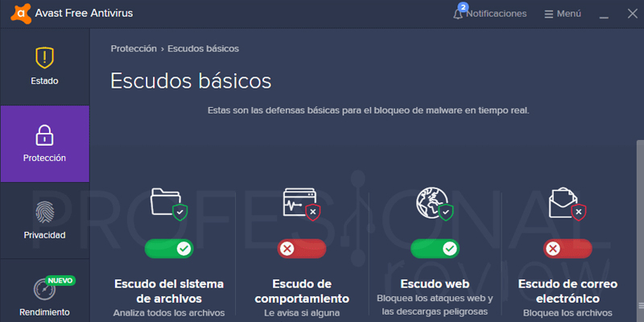Enable the Escudo de correo electrónico toggle
This screenshot has height=322, width=644.
568,249
